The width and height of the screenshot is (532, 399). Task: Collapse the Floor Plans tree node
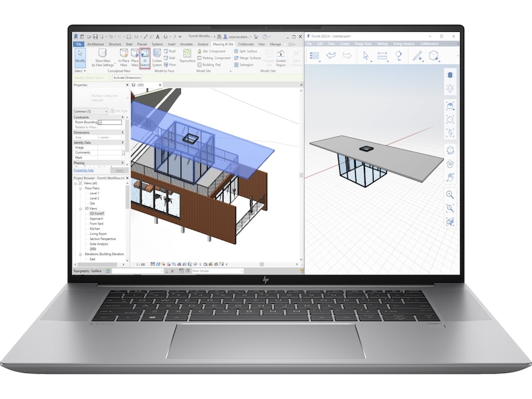coord(80,188)
